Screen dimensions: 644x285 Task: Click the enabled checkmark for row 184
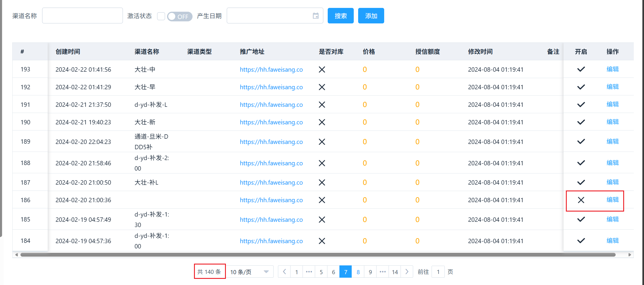tap(581, 241)
